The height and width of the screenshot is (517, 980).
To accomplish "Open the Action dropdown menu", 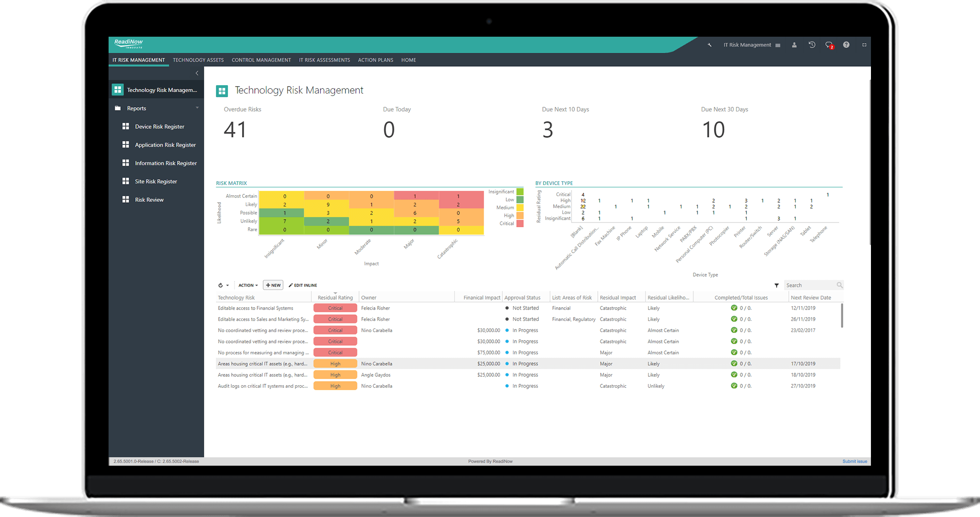I will [248, 286].
